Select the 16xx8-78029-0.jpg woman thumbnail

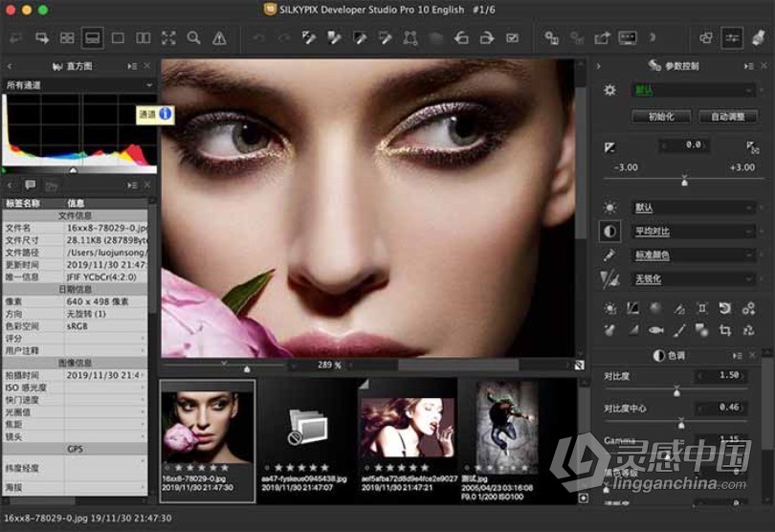tap(208, 440)
